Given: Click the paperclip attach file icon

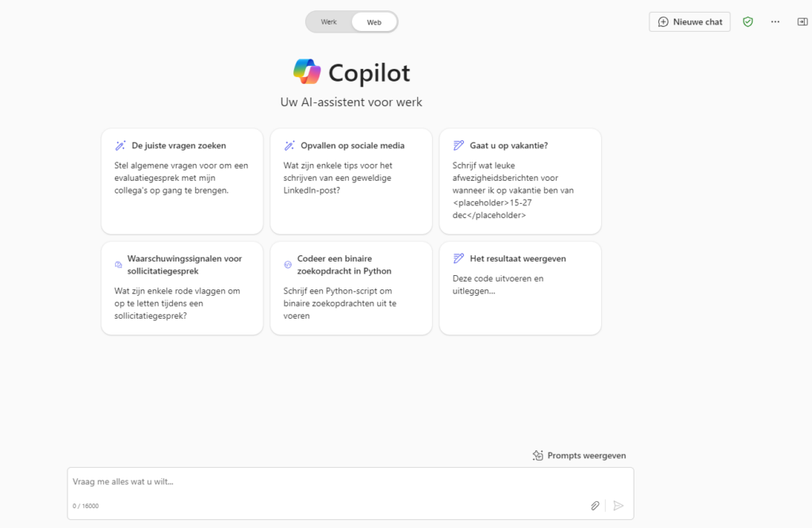Looking at the screenshot, I should coord(595,506).
